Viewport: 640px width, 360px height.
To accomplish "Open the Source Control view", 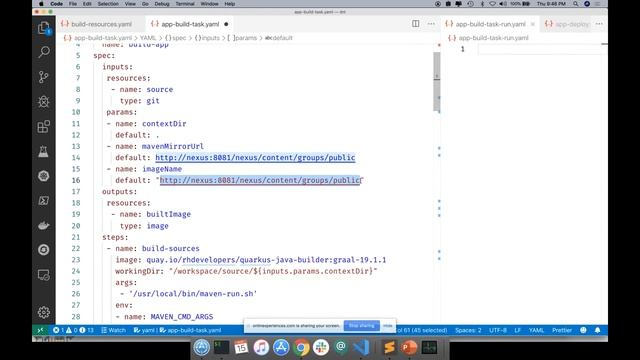I will click(x=44, y=77).
